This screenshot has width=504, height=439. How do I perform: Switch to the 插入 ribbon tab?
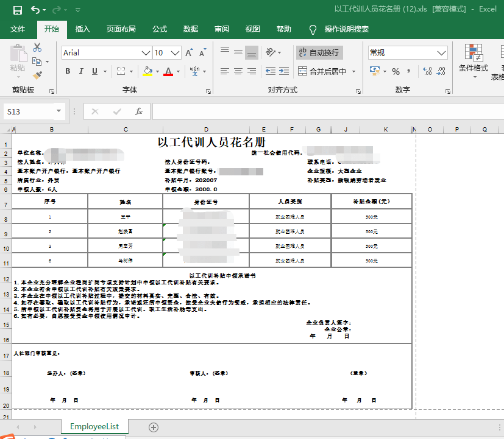tap(83, 29)
